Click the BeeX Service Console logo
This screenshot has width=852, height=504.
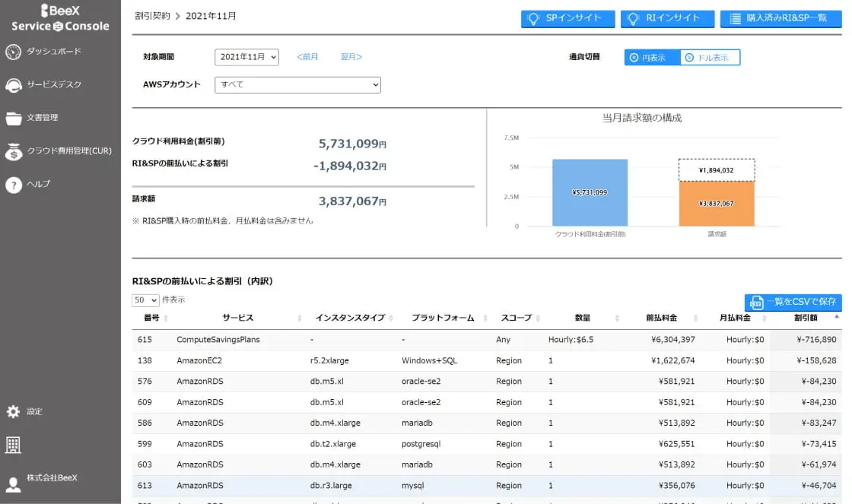(60, 18)
